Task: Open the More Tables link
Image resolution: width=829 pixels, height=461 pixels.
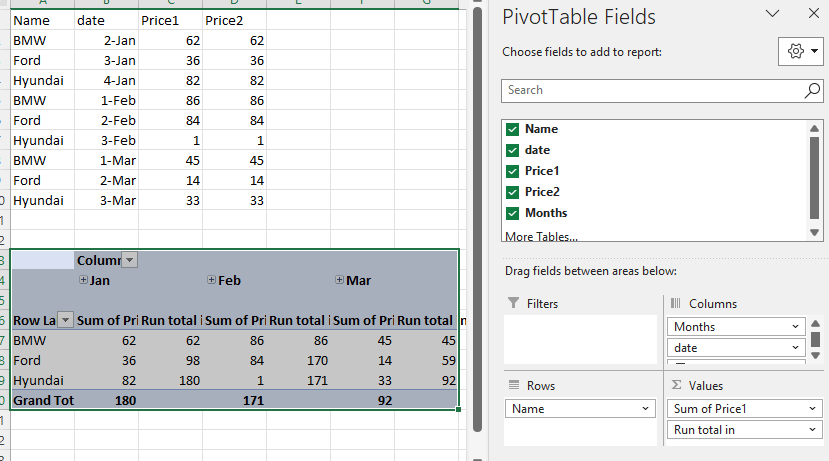Action: (x=541, y=237)
